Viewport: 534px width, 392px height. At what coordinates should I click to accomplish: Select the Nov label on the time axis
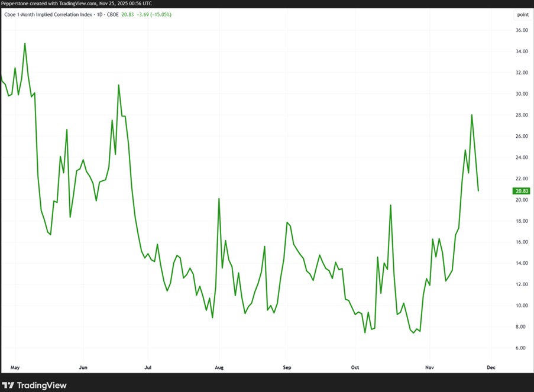(429, 367)
